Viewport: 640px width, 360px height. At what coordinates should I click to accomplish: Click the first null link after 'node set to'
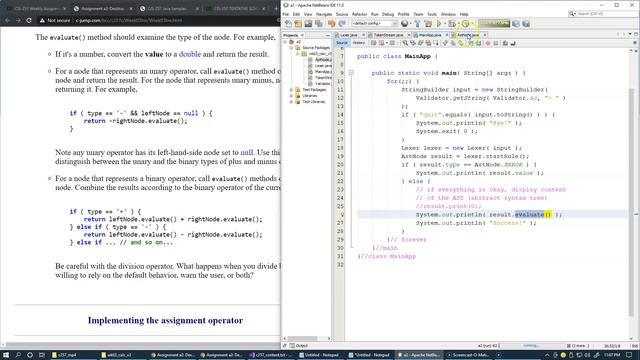point(247,152)
